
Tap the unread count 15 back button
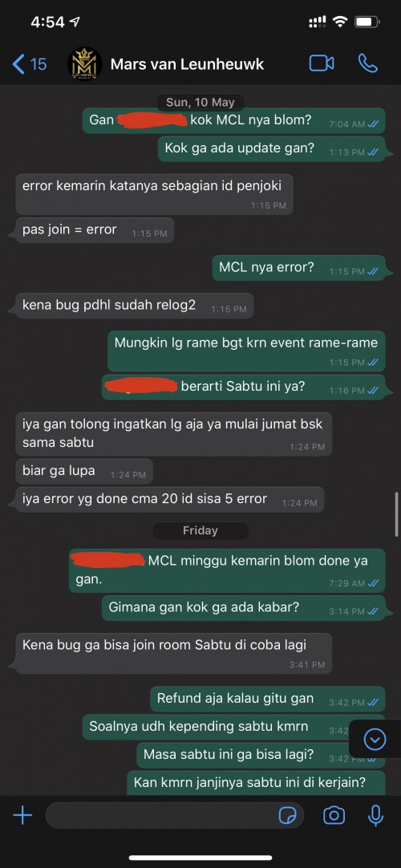pyautogui.click(x=29, y=64)
